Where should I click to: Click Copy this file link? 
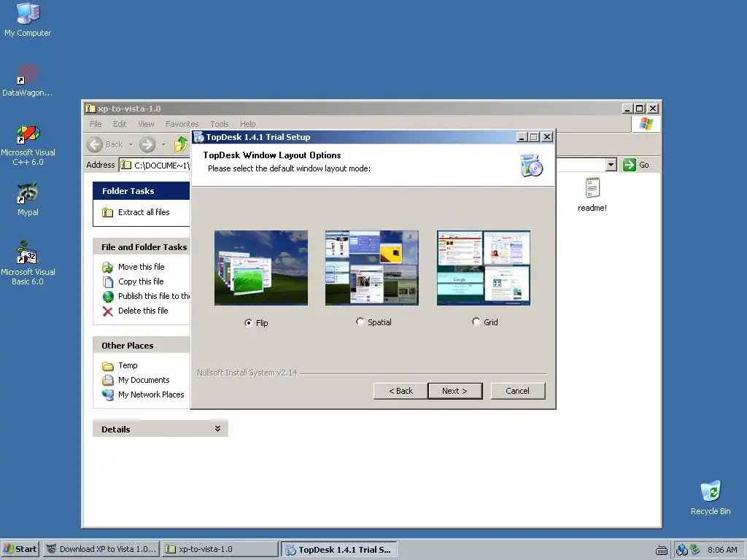[x=141, y=281]
